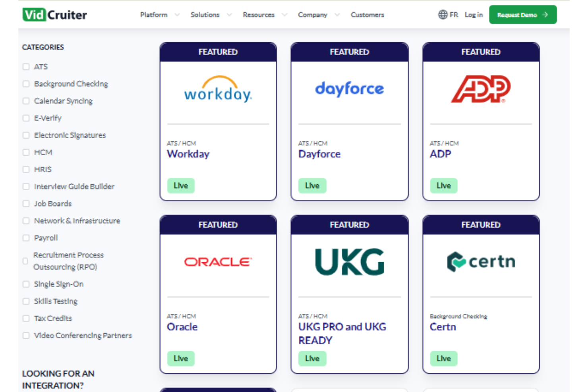Screen dimensions: 588x392
Task: Enable the Single Sign-On checkbox
Action: tap(26, 284)
